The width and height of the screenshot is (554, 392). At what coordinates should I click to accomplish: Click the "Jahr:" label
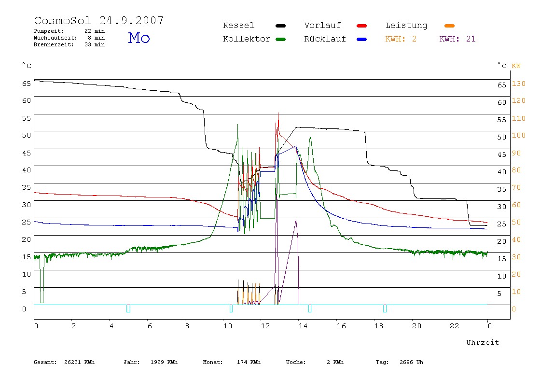pos(132,362)
